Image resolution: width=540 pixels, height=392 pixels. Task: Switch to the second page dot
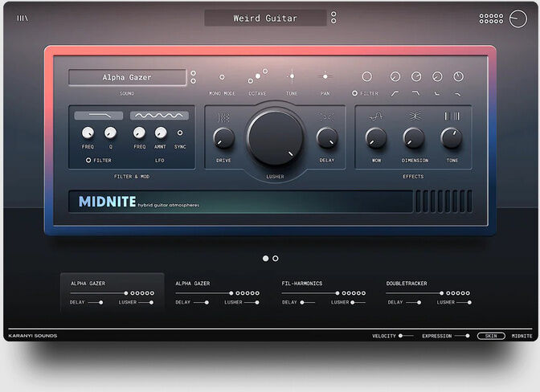pos(276,258)
